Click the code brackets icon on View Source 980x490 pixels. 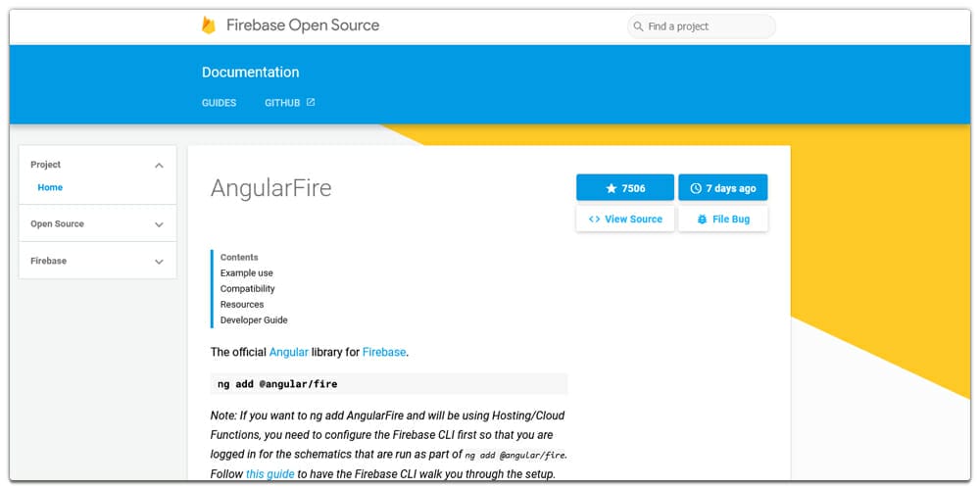coord(595,219)
